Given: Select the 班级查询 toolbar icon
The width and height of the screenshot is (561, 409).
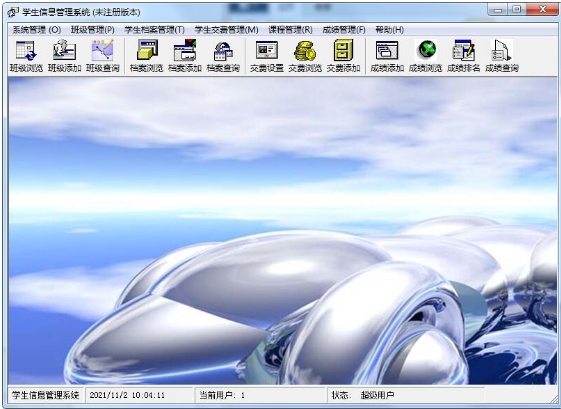Looking at the screenshot, I should (x=103, y=56).
